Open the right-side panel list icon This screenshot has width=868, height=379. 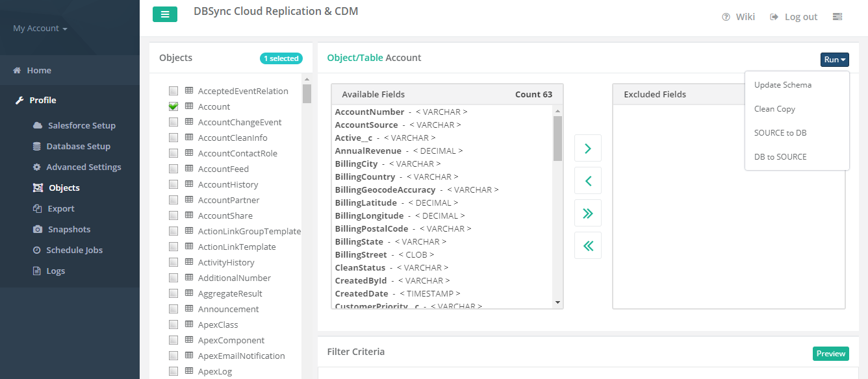(837, 17)
